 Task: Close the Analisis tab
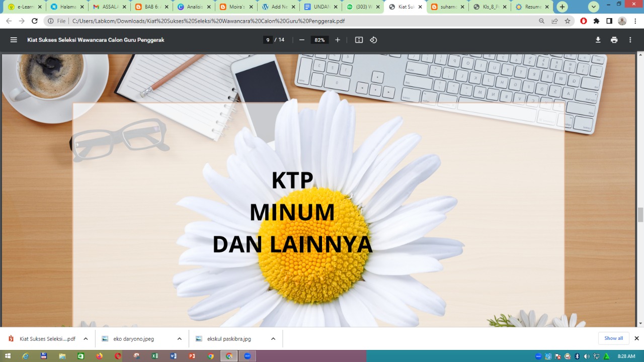(209, 7)
